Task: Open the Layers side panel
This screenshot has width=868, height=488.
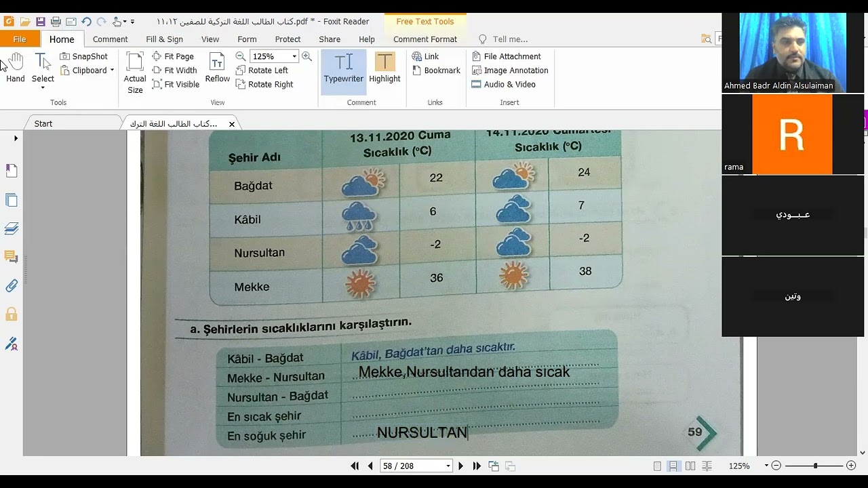Action: (x=12, y=228)
